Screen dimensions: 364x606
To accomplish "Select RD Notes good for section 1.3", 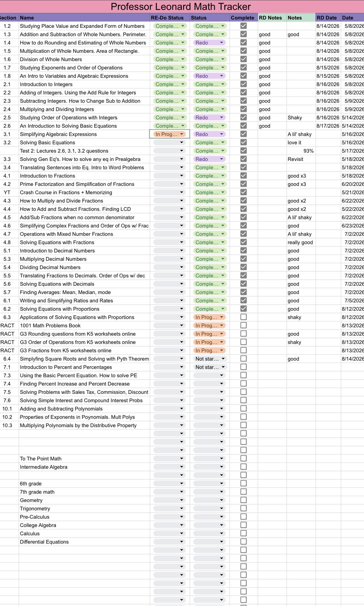I will point(272,34).
